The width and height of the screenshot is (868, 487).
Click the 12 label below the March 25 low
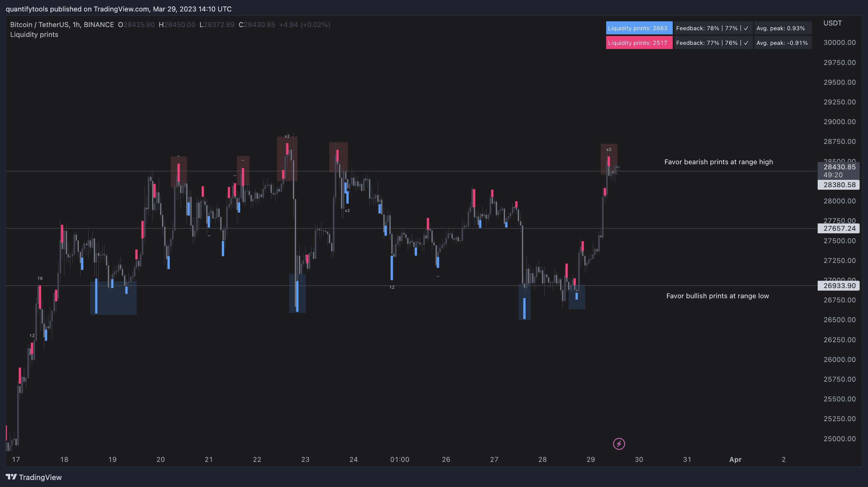tap(391, 287)
